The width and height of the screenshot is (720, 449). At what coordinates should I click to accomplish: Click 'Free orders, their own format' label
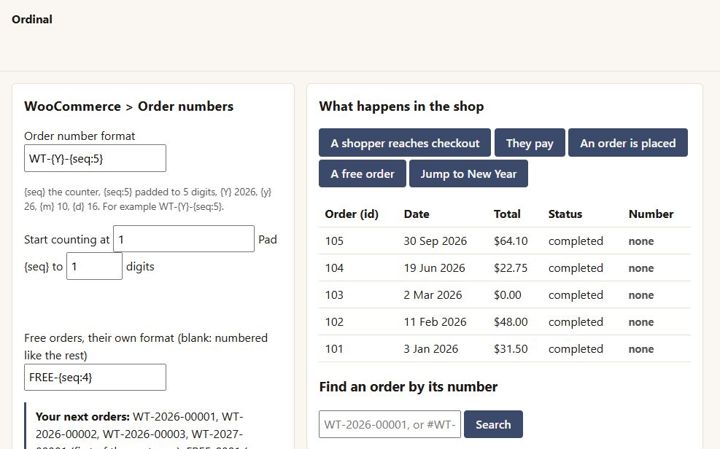tap(146, 347)
